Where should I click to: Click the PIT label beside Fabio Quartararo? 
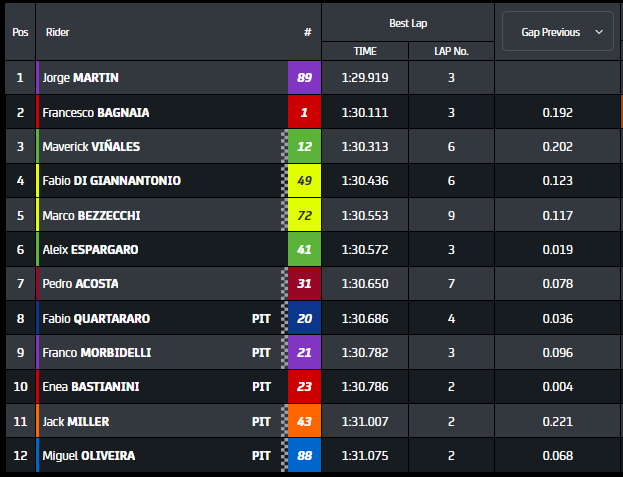[261, 319]
